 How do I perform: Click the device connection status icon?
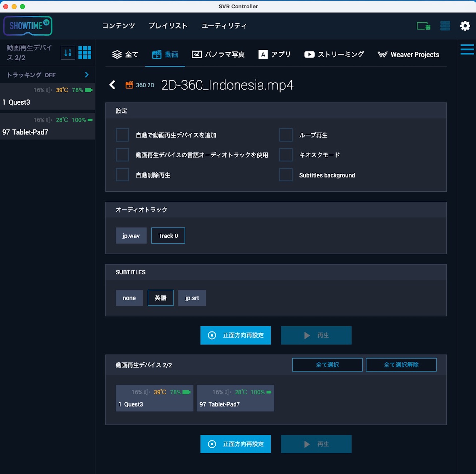[x=423, y=26]
